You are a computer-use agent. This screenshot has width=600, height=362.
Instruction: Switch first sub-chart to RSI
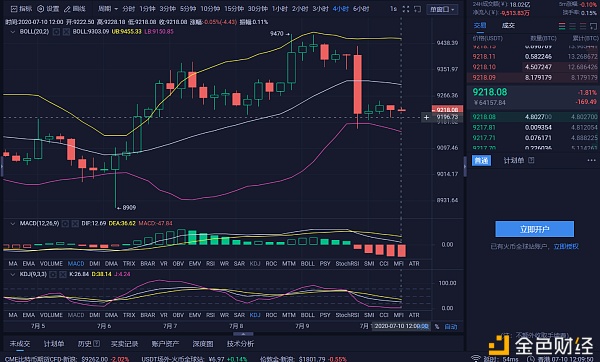[x=210, y=264]
